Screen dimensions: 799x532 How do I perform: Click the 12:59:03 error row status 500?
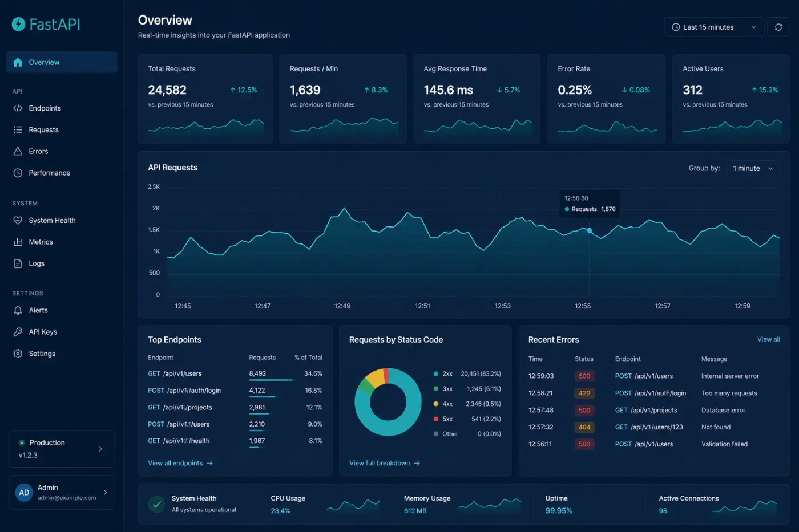[x=584, y=376]
